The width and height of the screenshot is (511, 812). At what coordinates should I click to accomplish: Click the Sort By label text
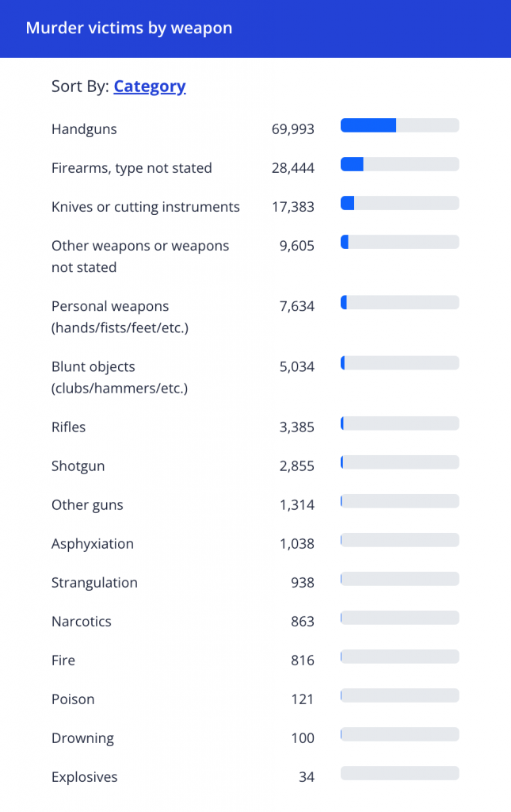(x=80, y=86)
